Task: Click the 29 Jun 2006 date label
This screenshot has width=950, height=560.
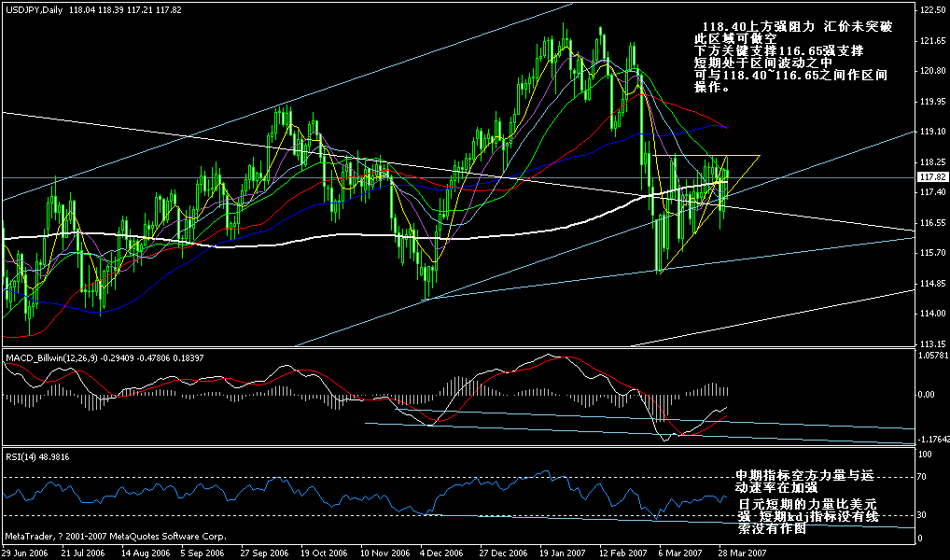Action: point(25,553)
